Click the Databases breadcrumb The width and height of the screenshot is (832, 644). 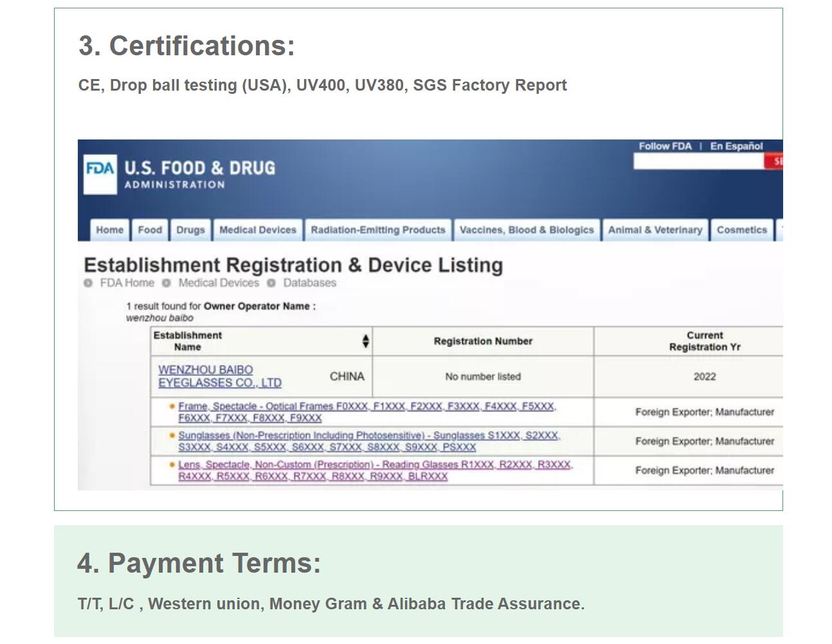pos(309,283)
